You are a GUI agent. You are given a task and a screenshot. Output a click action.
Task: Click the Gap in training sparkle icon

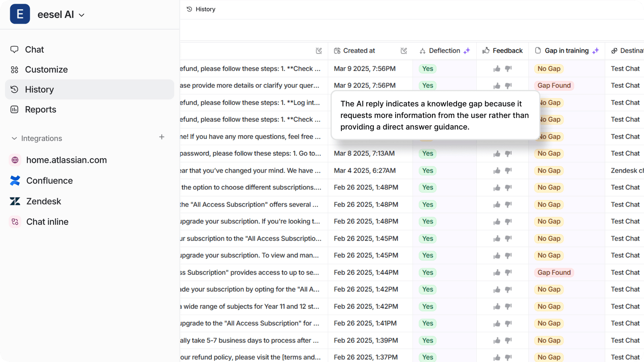coord(595,51)
